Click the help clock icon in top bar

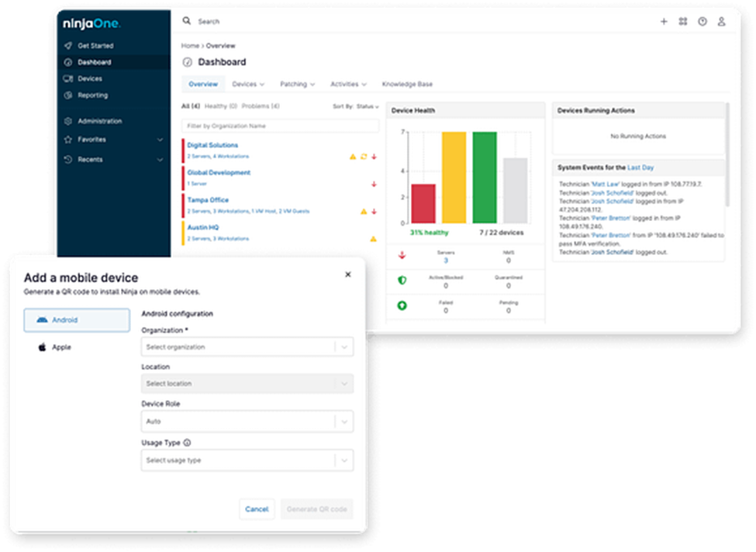click(x=702, y=22)
